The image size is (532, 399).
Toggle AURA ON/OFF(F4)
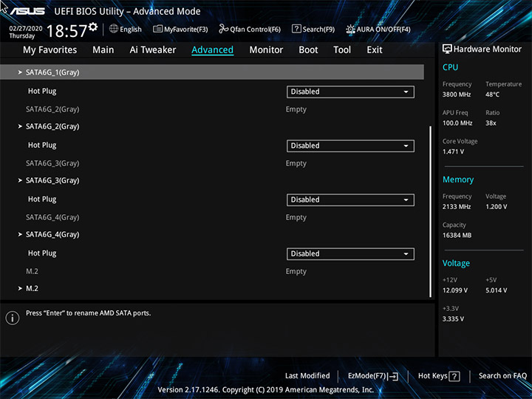(x=378, y=29)
